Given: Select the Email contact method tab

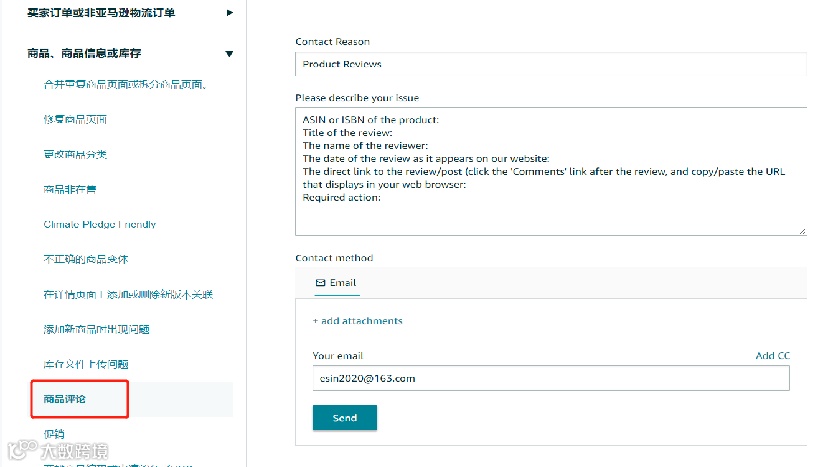Looking at the screenshot, I should pyautogui.click(x=336, y=283).
